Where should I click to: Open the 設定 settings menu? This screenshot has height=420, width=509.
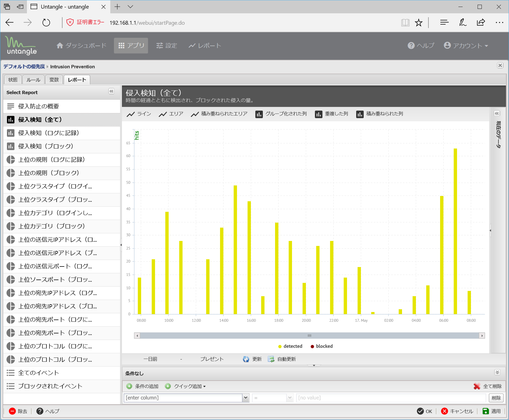pyautogui.click(x=166, y=46)
